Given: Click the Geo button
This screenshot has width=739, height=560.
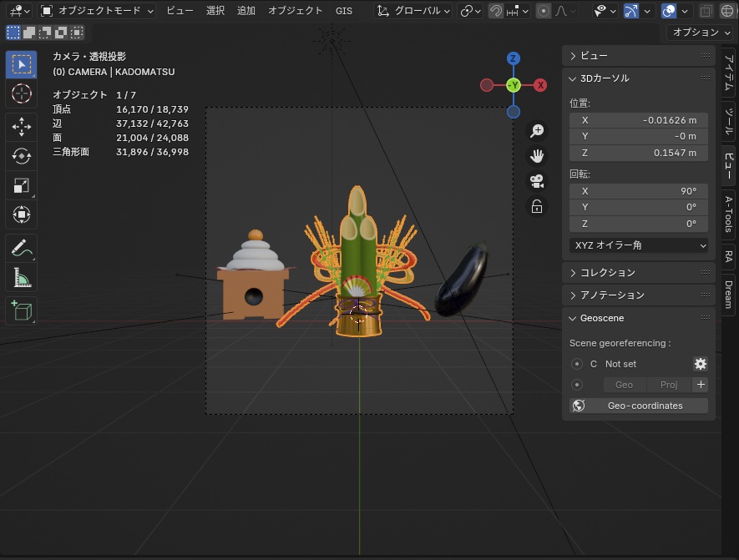Looking at the screenshot, I should (x=625, y=385).
